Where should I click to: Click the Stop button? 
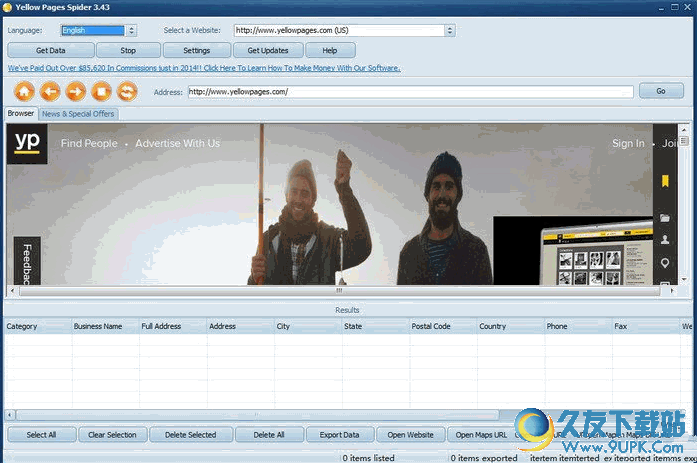(128, 50)
